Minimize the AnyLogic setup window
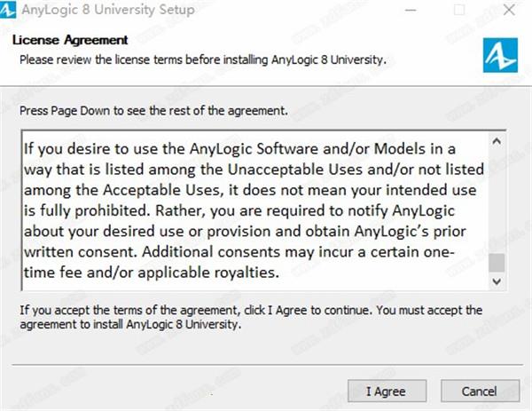The width and height of the screenshot is (532, 411). coord(411,10)
